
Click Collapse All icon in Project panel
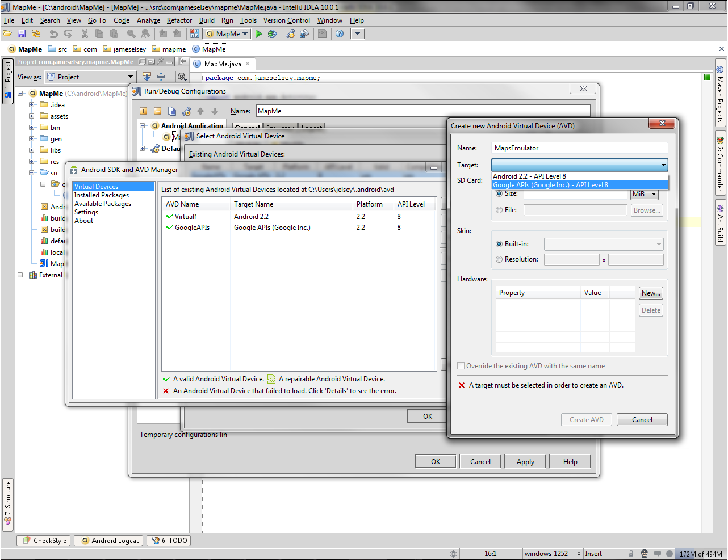(161, 77)
